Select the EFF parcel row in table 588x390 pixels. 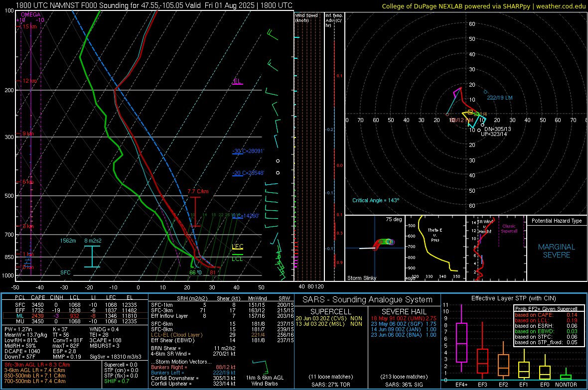click(75, 310)
